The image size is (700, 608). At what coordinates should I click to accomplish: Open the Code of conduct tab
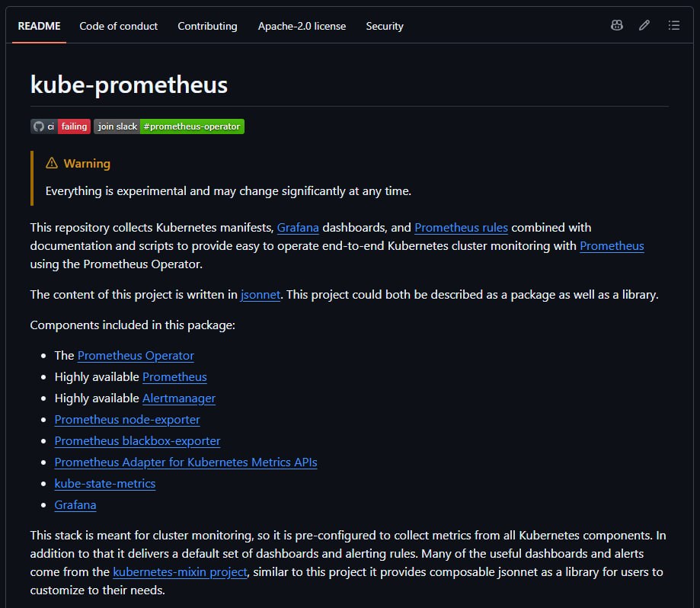click(118, 26)
